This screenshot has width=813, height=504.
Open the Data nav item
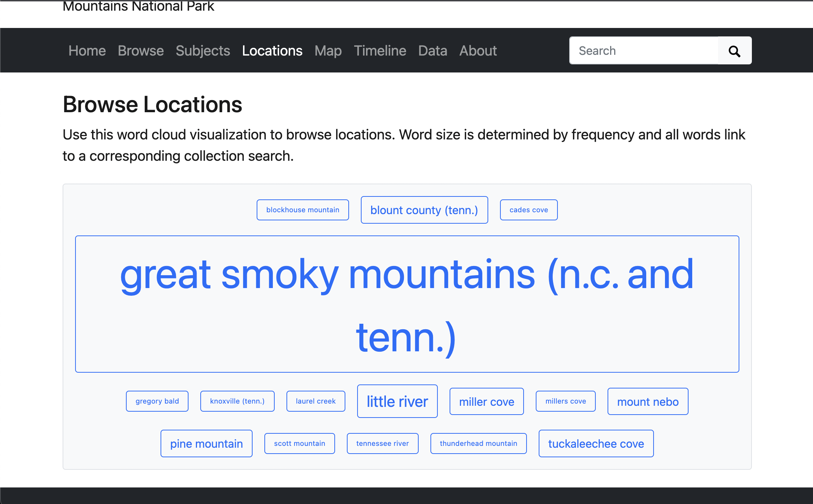point(433,51)
